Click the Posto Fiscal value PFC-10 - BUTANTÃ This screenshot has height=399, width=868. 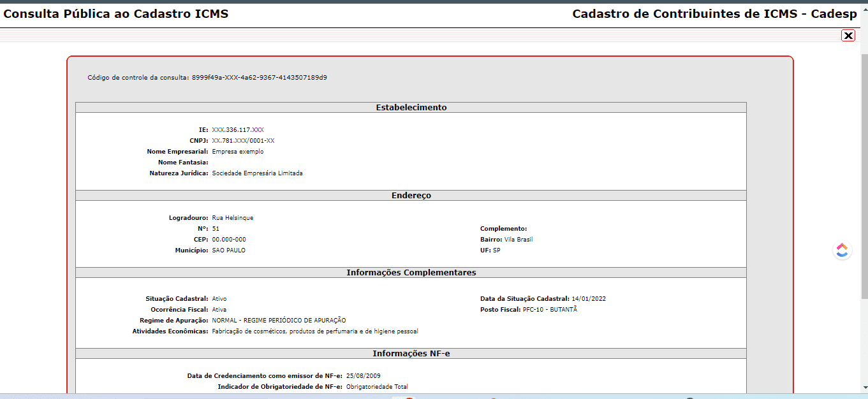point(549,310)
